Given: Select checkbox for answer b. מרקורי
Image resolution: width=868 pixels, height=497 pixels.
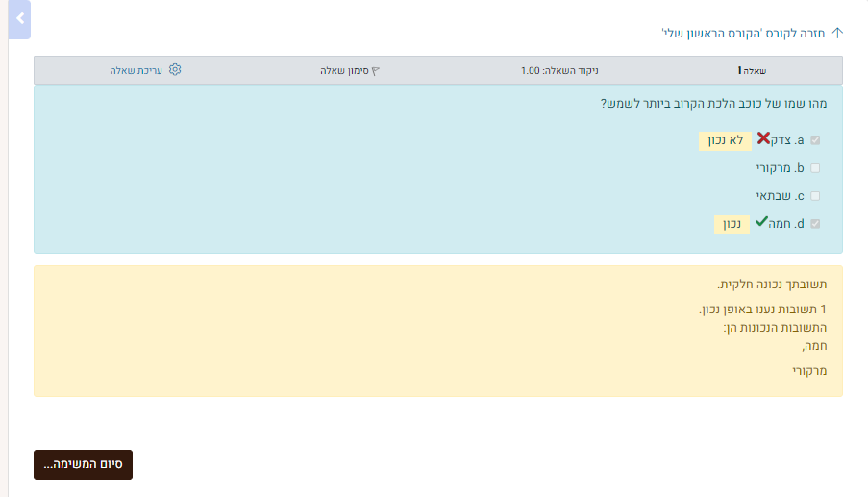Looking at the screenshot, I should (x=815, y=168).
